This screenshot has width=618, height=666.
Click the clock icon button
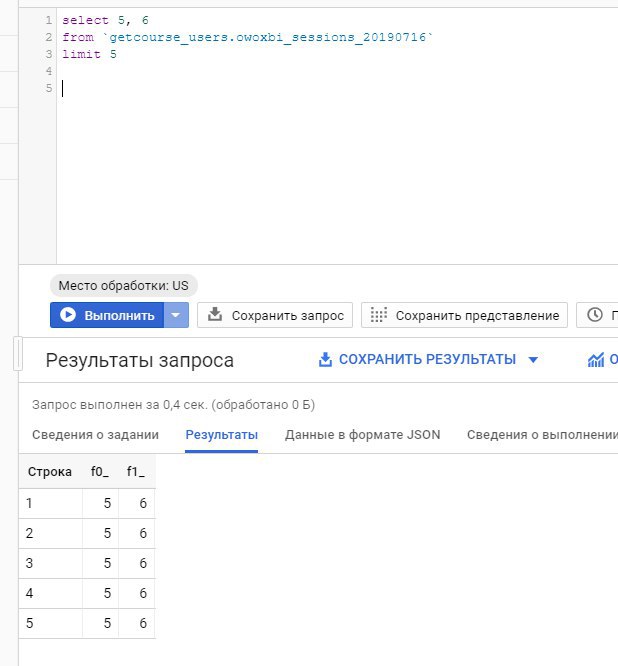tap(597, 315)
